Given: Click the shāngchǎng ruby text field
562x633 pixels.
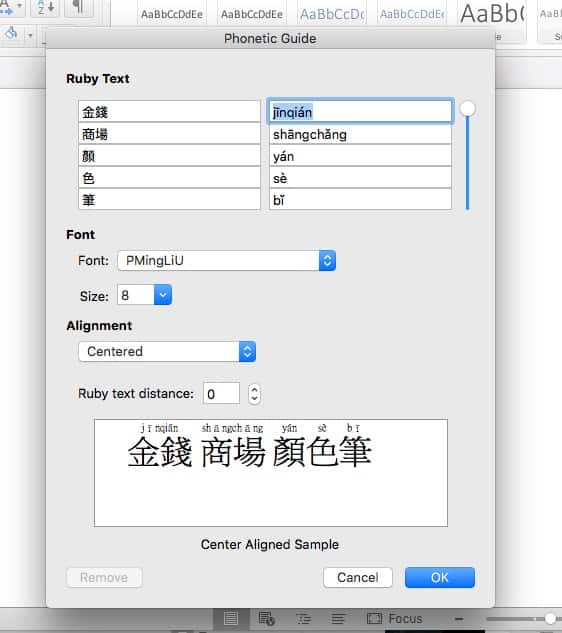Looking at the screenshot, I should [x=360, y=134].
